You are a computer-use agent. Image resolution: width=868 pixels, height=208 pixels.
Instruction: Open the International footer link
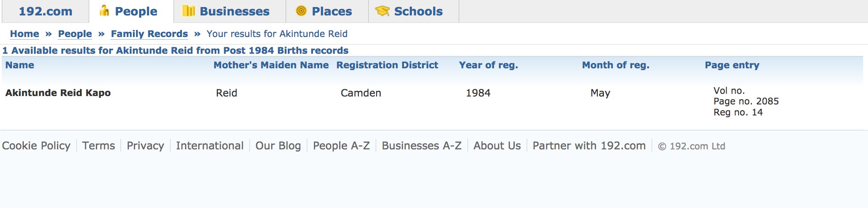[x=210, y=146]
